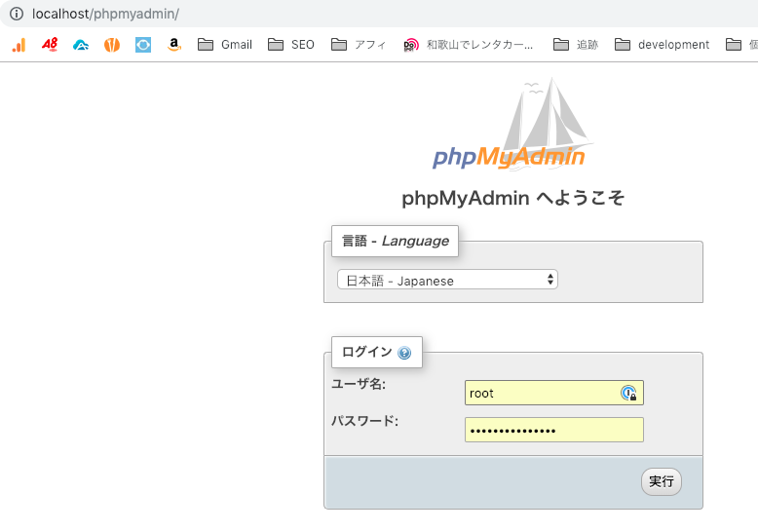This screenshot has width=758, height=532.
Task: Open the Gmail bookmark folder
Action: point(225,45)
